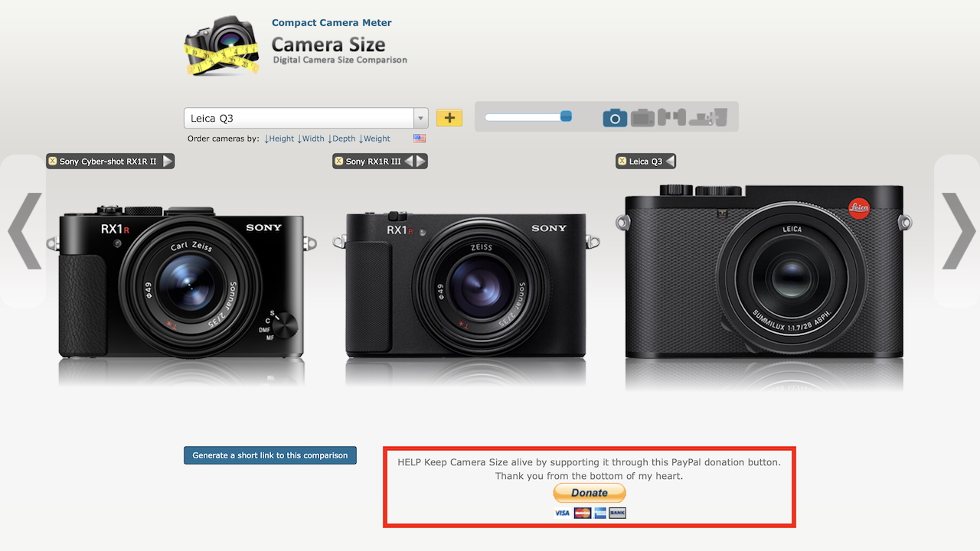Order cameras by Width
The width and height of the screenshot is (980, 551).
pyautogui.click(x=311, y=139)
